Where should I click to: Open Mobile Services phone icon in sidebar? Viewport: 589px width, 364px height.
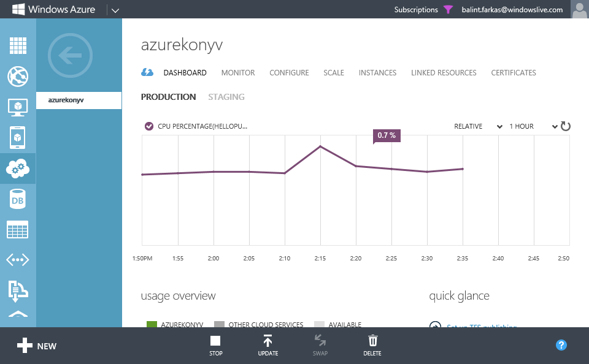tap(18, 138)
